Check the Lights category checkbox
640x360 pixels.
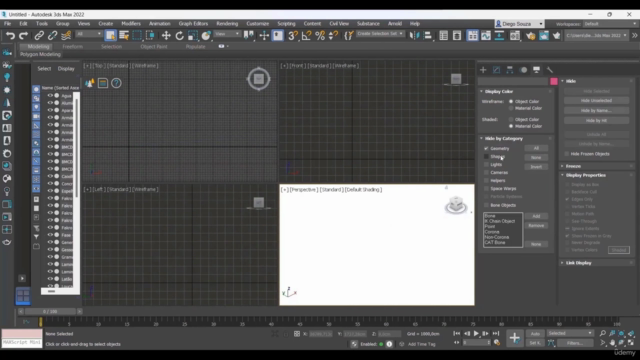point(486,164)
